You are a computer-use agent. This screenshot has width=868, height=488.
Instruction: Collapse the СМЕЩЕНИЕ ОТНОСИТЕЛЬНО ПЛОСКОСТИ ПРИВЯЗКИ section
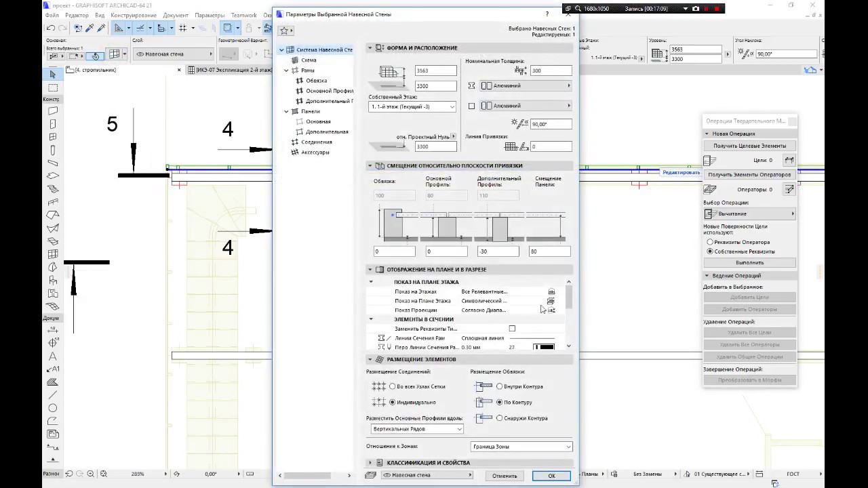coord(370,165)
